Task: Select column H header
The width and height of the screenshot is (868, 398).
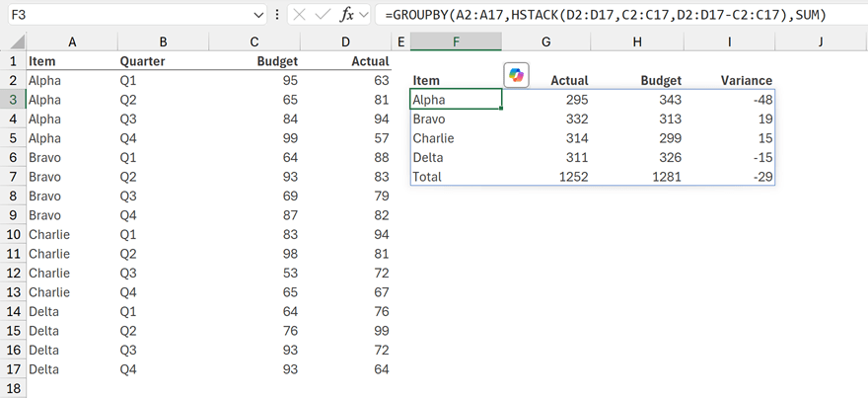Action: pyautogui.click(x=637, y=41)
